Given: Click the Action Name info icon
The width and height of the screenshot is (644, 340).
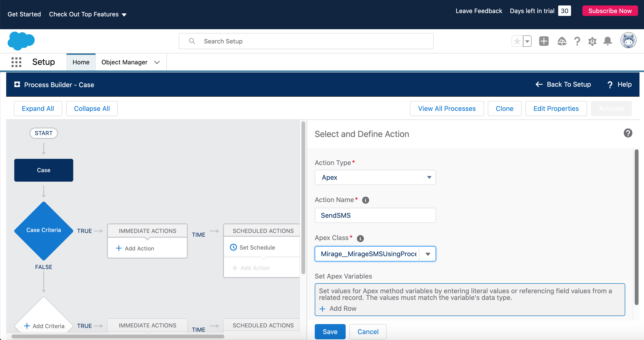Looking at the screenshot, I should click(365, 200).
